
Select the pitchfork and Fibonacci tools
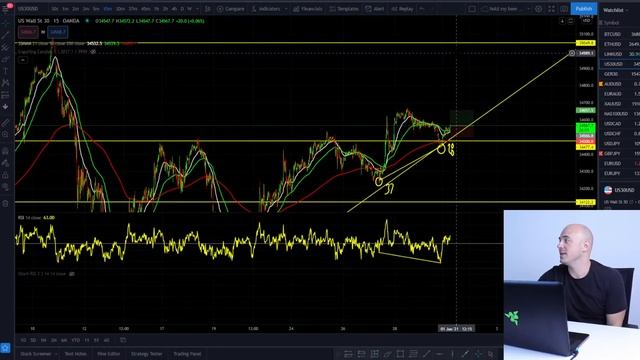(5, 47)
